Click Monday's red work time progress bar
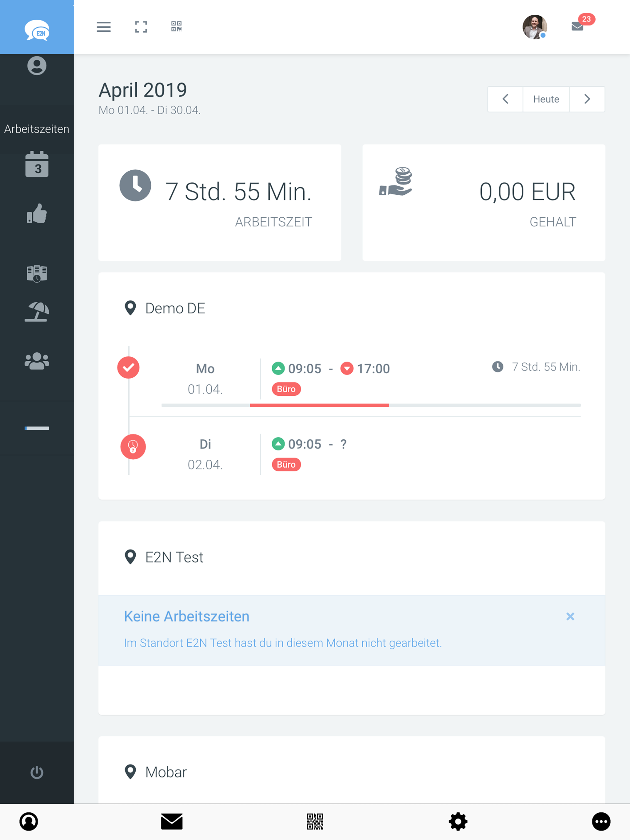 (319, 405)
